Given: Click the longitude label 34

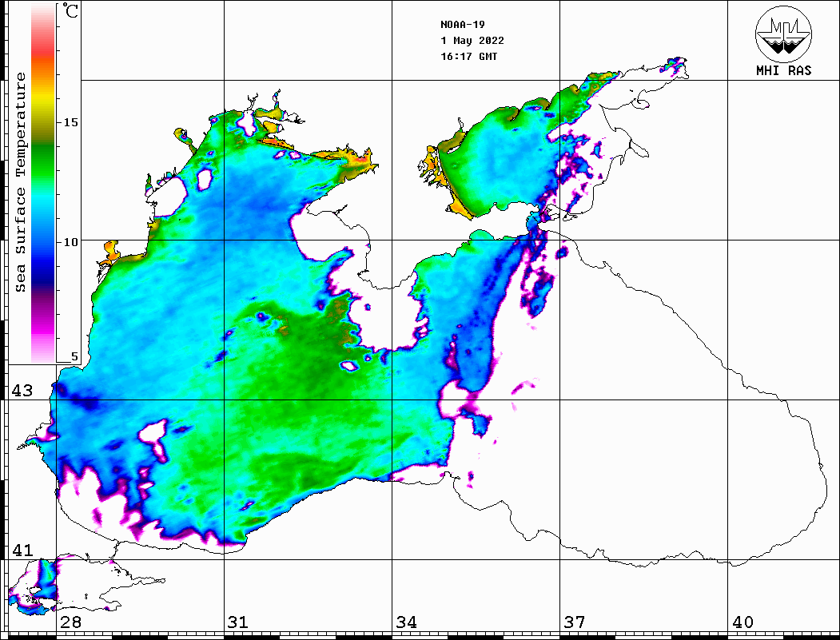Looking at the screenshot, I should point(406,622).
